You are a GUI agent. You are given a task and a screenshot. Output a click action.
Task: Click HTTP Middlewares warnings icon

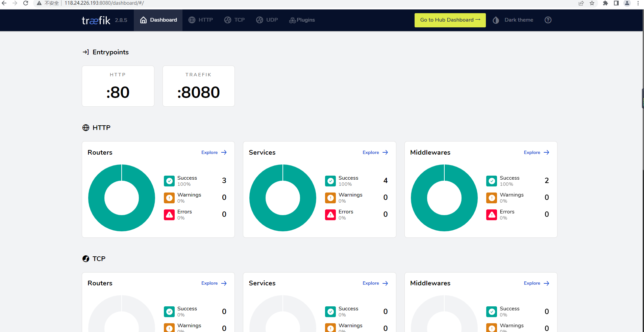[x=492, y=198]
